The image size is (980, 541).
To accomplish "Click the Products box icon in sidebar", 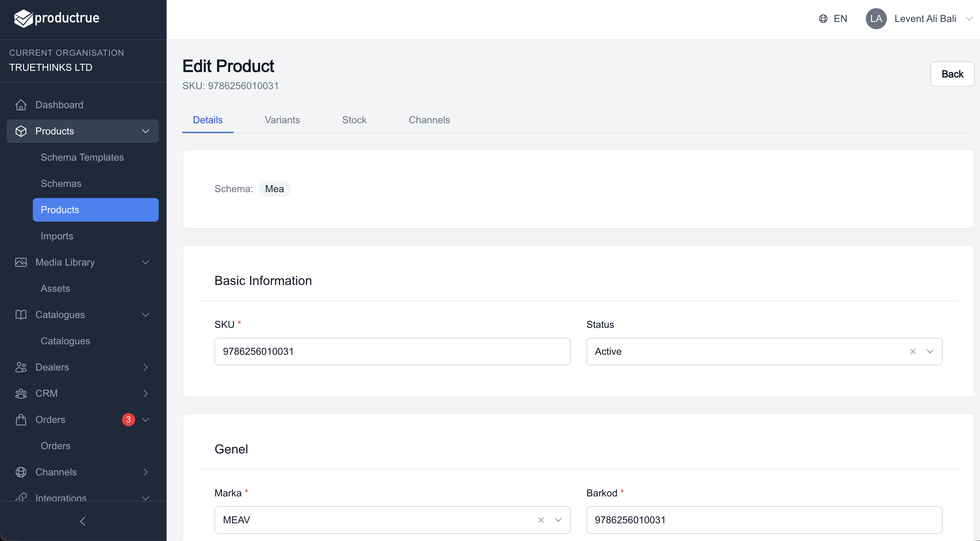I will (x=21, y=131).
